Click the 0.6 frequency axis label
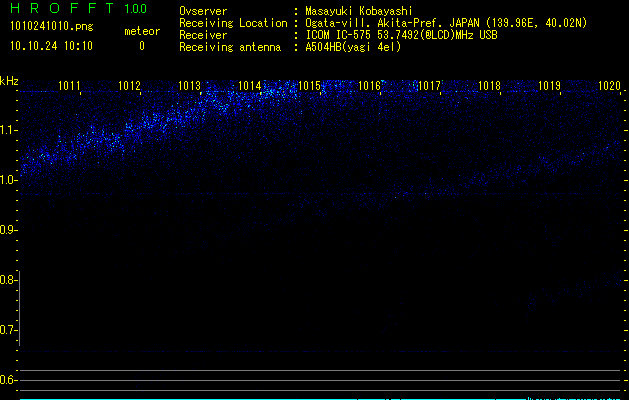 [x=8, y=380]
